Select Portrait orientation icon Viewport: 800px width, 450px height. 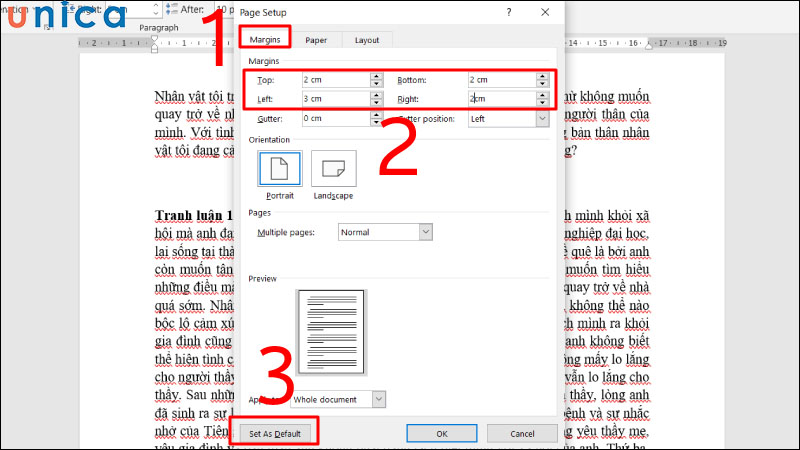280,168
